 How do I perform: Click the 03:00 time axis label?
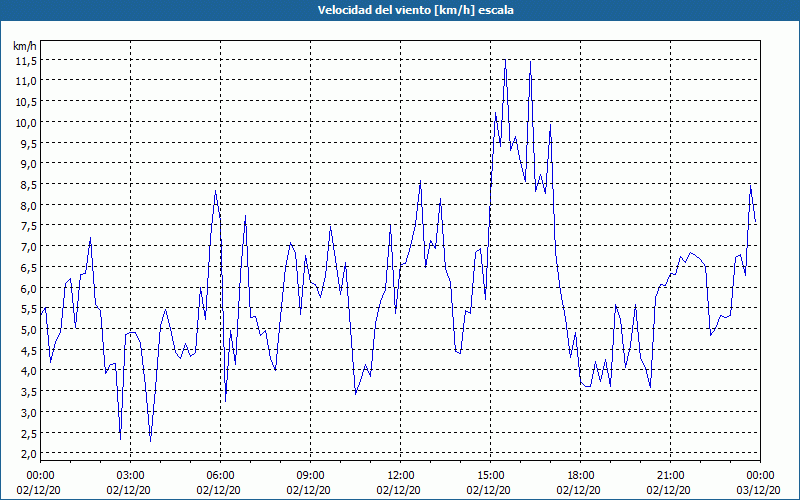pos(130,476)
